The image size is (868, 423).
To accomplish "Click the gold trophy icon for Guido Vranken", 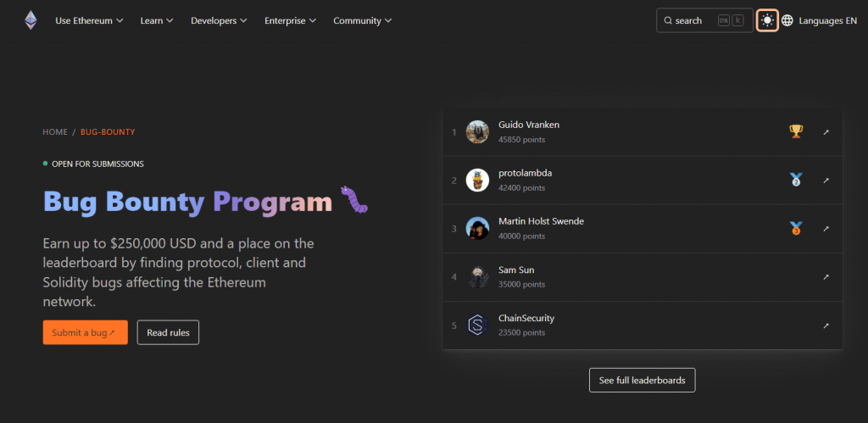I will point(795,131).
